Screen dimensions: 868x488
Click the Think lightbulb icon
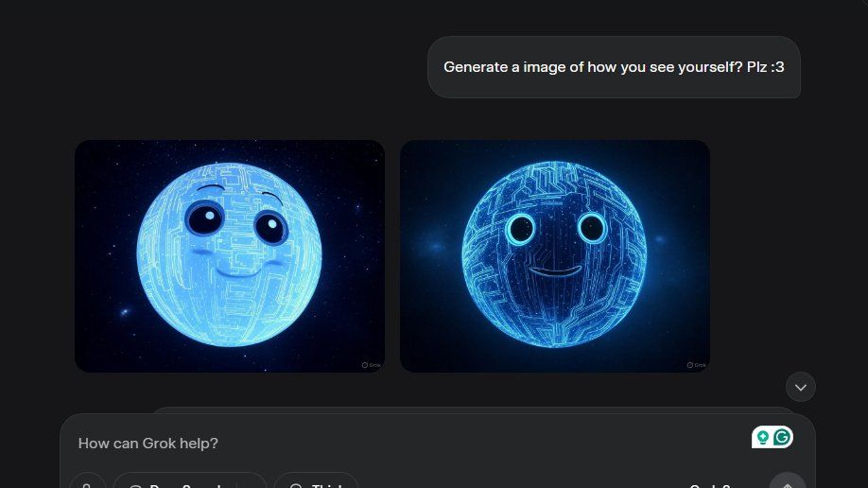click(x=296, y=486)
